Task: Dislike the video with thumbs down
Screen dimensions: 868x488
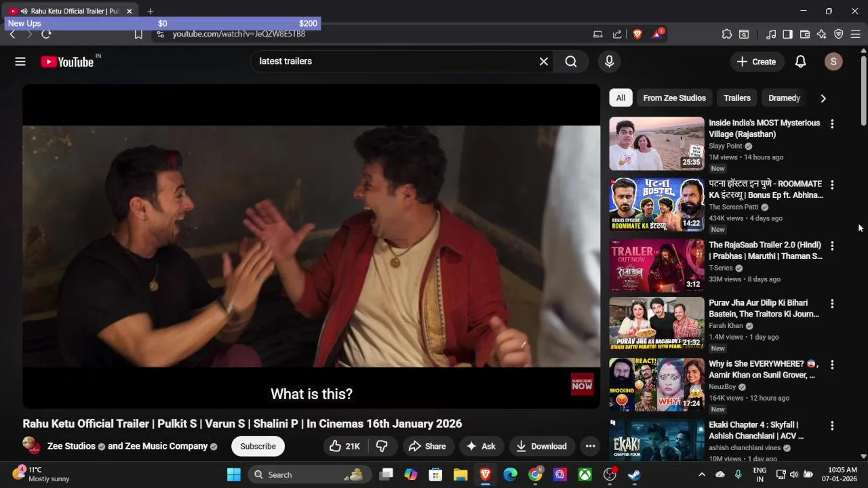Action: click(382, 446)
